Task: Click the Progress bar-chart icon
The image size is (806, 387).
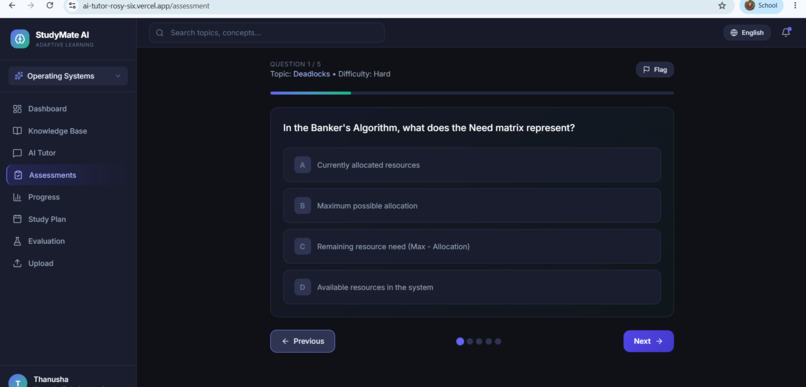Action: coord(17,197)
